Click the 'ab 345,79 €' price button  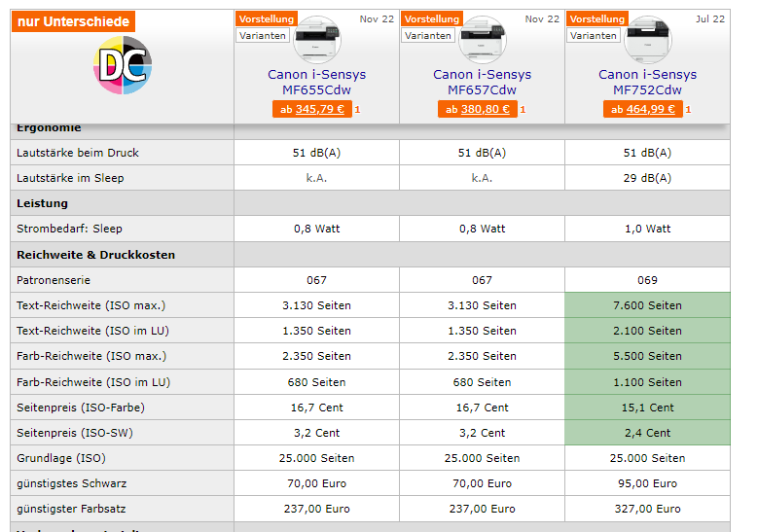point(312,109)
